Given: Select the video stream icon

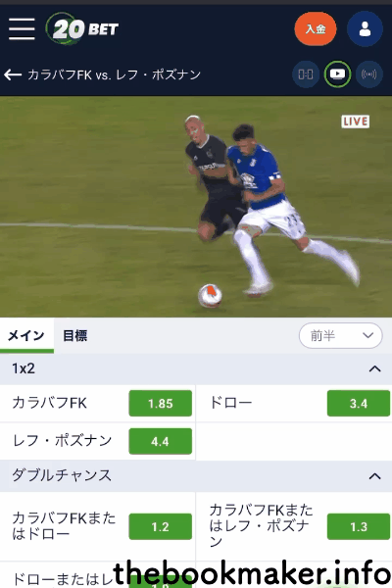Looking at the screenshot, I should coord(337,74).
